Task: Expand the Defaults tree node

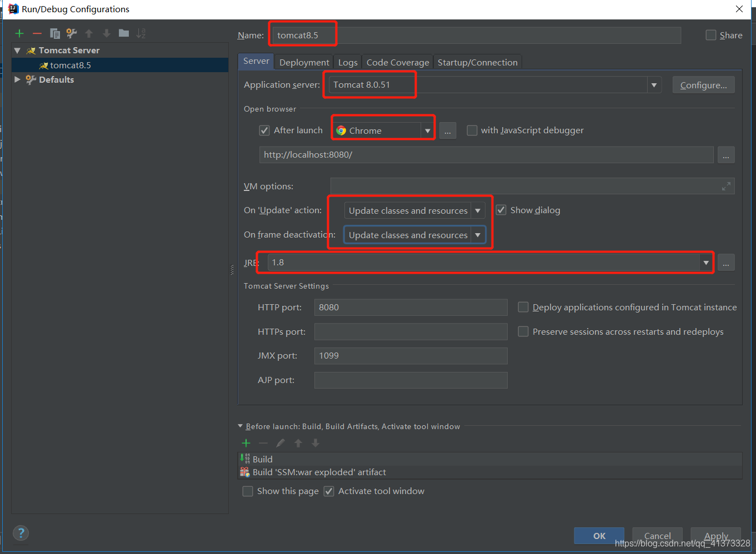Action: [17, 80]
